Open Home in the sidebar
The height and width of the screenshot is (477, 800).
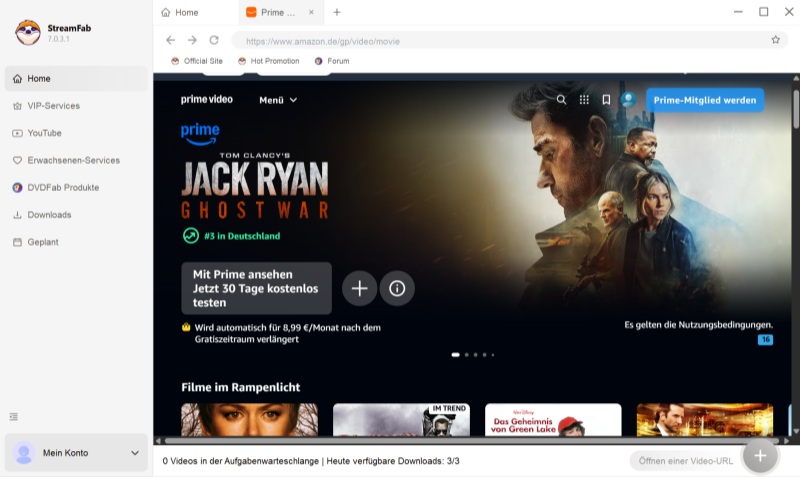tap(76, 79)
